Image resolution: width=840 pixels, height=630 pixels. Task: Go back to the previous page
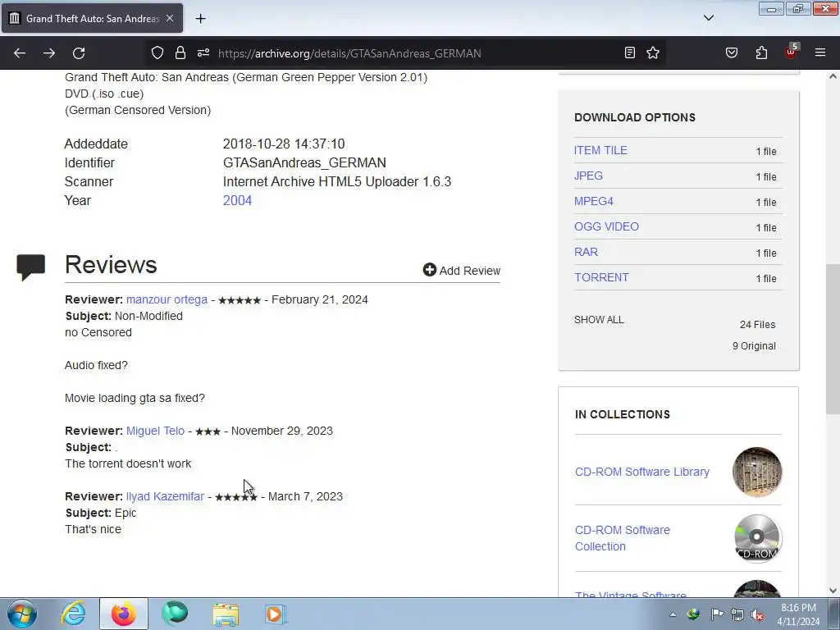20,53
